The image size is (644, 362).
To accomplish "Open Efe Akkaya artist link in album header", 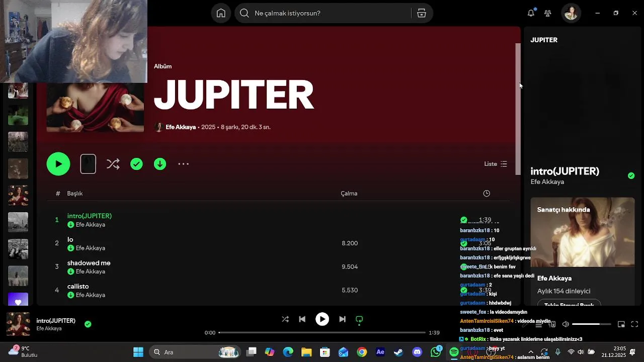I will click(x=181, y=127).
